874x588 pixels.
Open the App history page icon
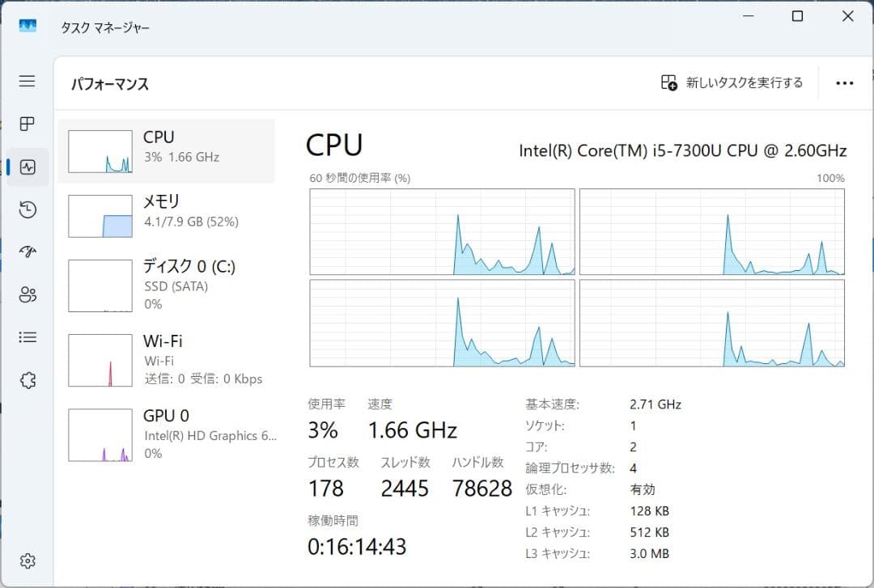27,209
